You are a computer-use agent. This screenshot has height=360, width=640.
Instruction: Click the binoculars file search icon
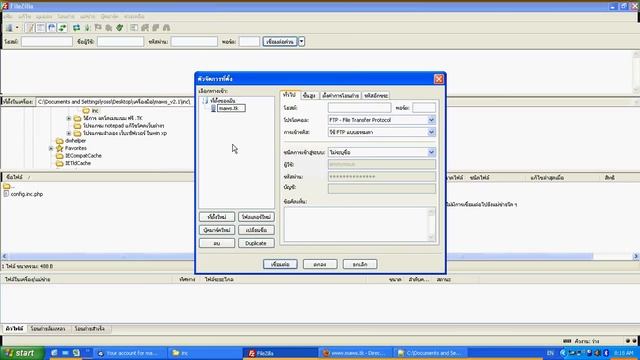pos(167,28)
